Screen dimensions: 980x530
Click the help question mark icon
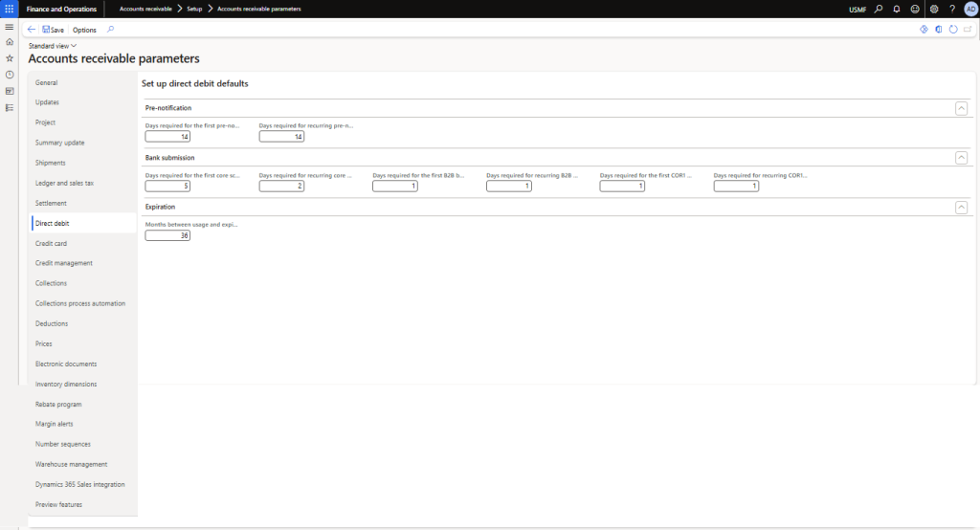(x=951, y=9)
